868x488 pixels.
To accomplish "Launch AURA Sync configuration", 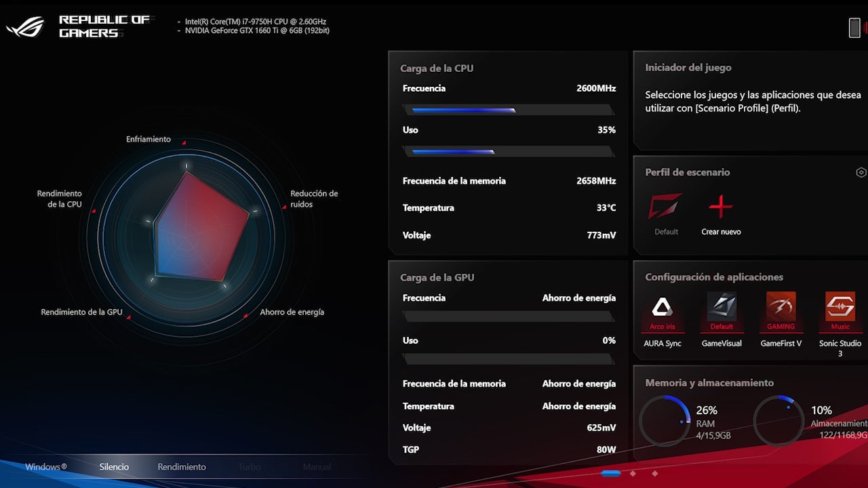I will coord(662,312).
